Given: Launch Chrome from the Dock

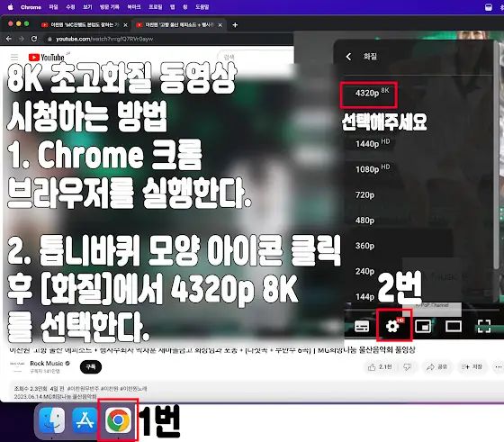Looking at the screenshot, I should (118, 419).
